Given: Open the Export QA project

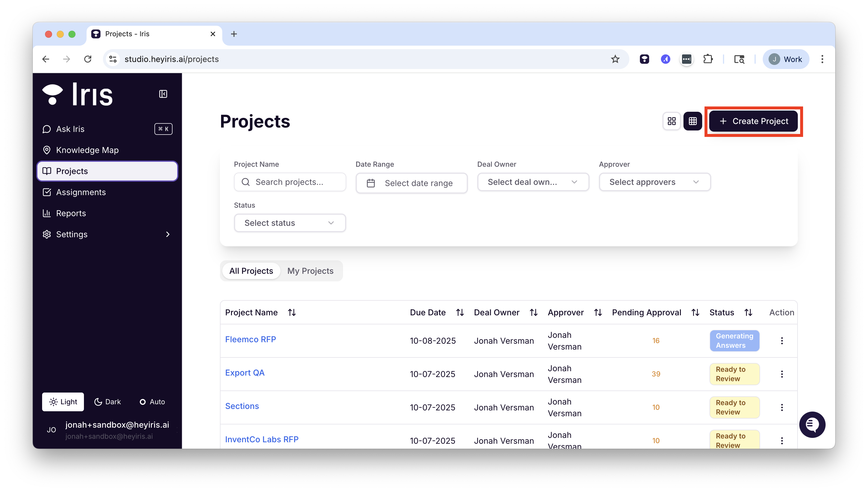Looking at the screenshot, I should (x=244, y=373).
